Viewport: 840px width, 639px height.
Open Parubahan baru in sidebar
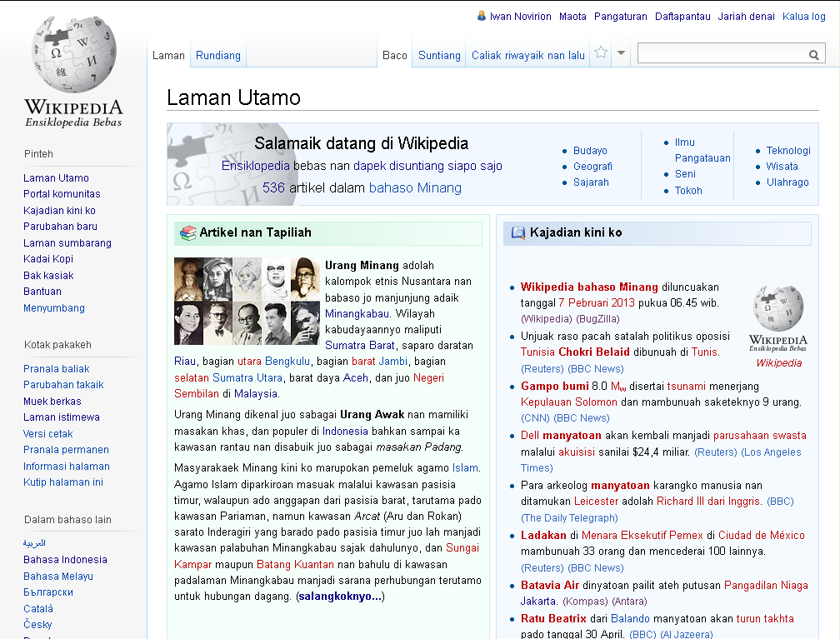tap(60, 226)
